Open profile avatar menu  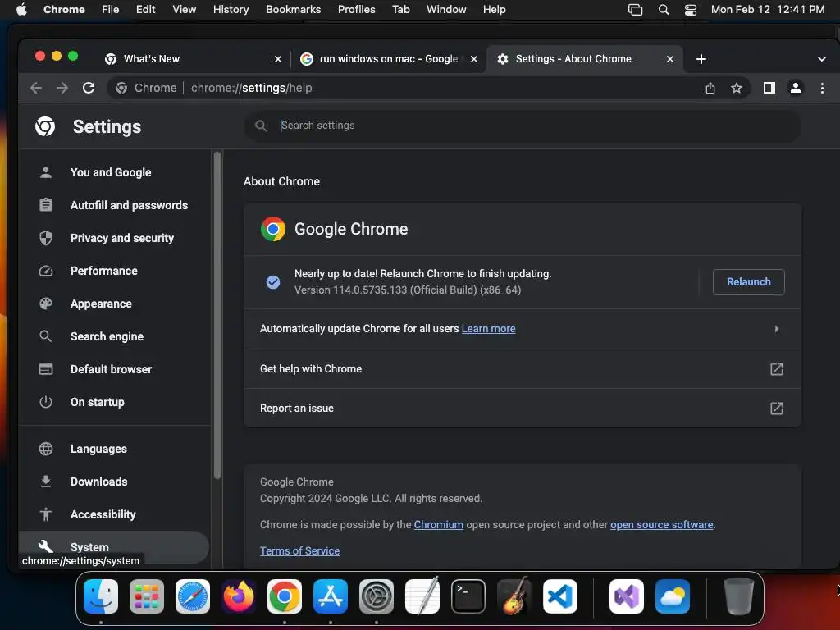pyautogui.click(x=796, y=88)
